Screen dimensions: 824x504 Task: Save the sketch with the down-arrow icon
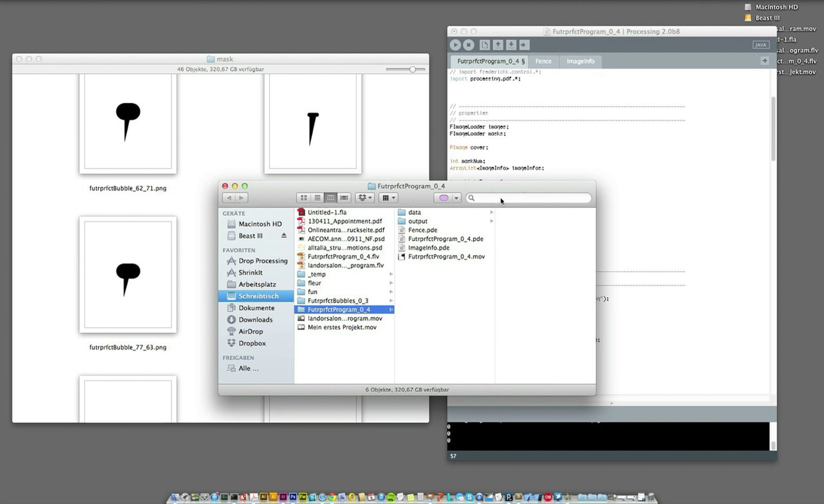(511, 45)
